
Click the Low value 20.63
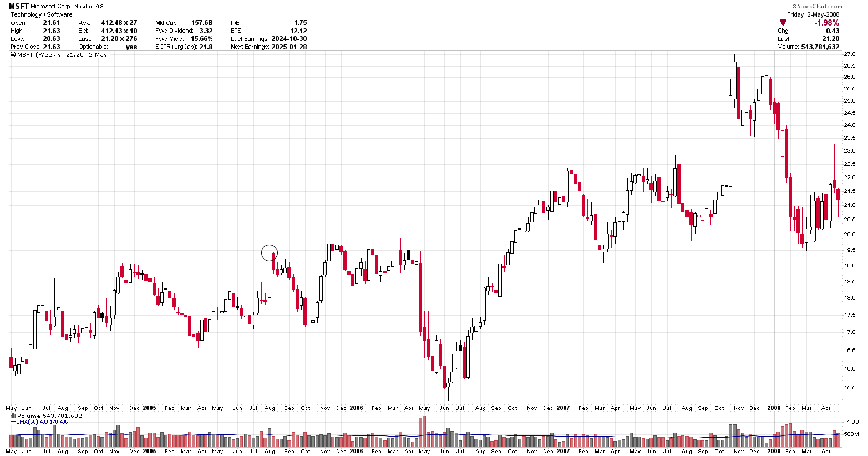pos(52,39)
